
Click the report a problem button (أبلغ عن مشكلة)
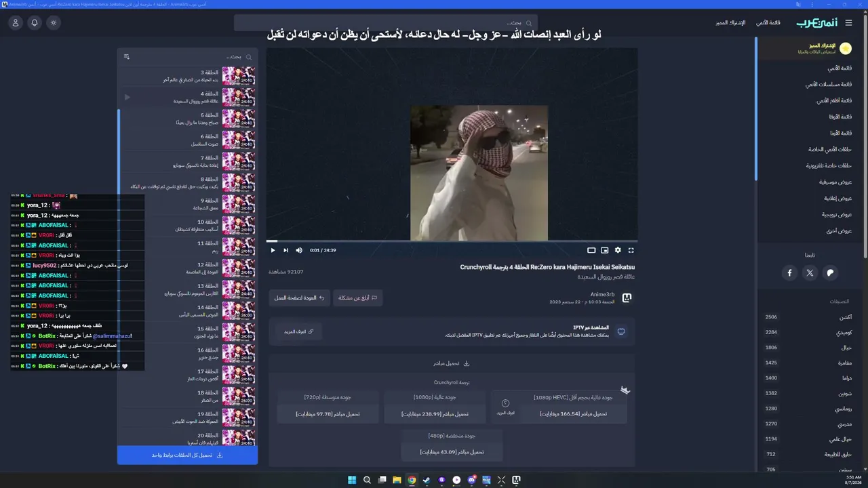click(357, 298)
